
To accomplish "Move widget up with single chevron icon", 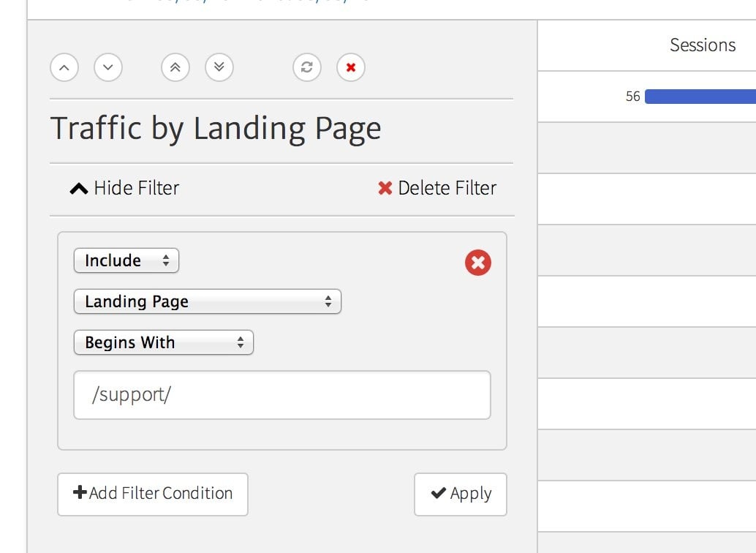I will [x=64, y=67].
